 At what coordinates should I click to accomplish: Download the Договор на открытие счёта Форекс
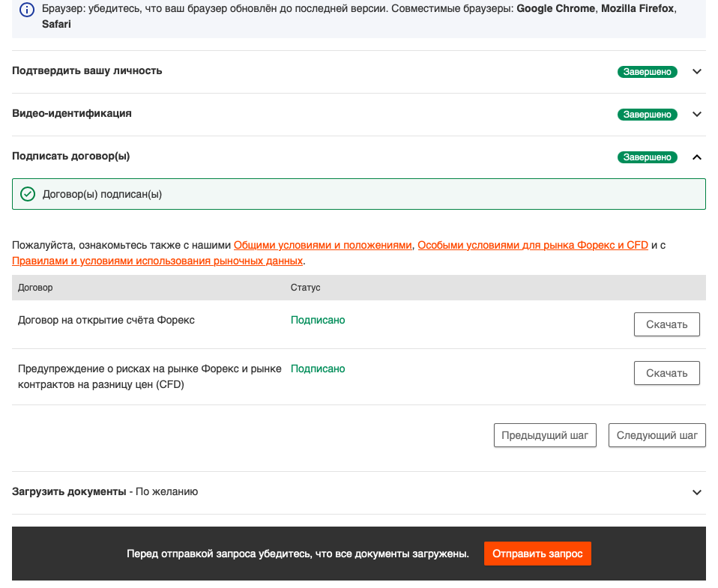pyautogui.click(x=666, y=324)
